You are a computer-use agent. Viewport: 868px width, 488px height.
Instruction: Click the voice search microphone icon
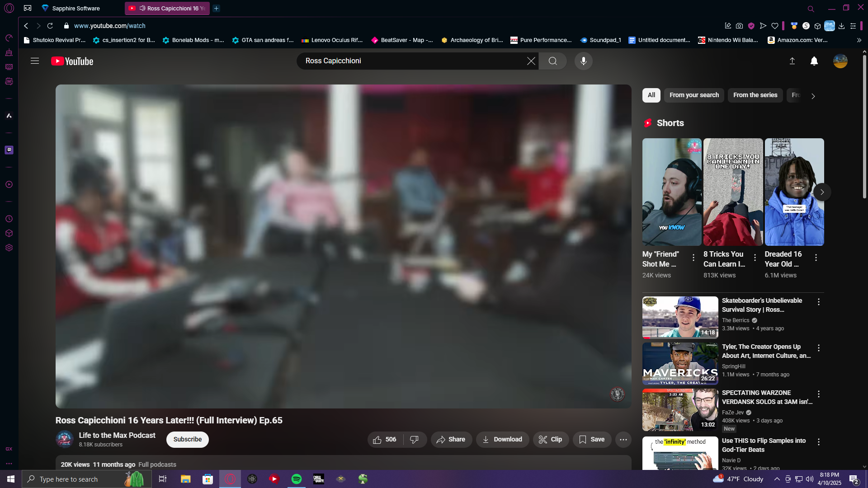(583, 61)
